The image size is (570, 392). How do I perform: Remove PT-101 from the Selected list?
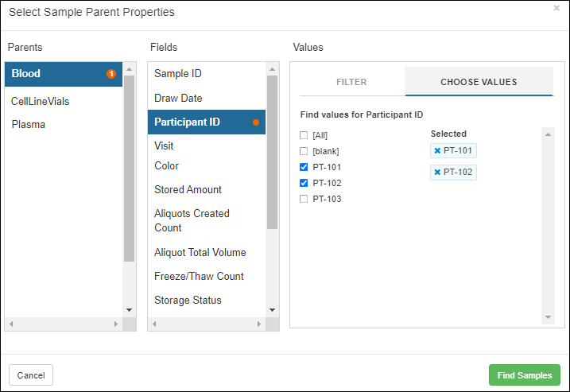(x=437, y=151)
